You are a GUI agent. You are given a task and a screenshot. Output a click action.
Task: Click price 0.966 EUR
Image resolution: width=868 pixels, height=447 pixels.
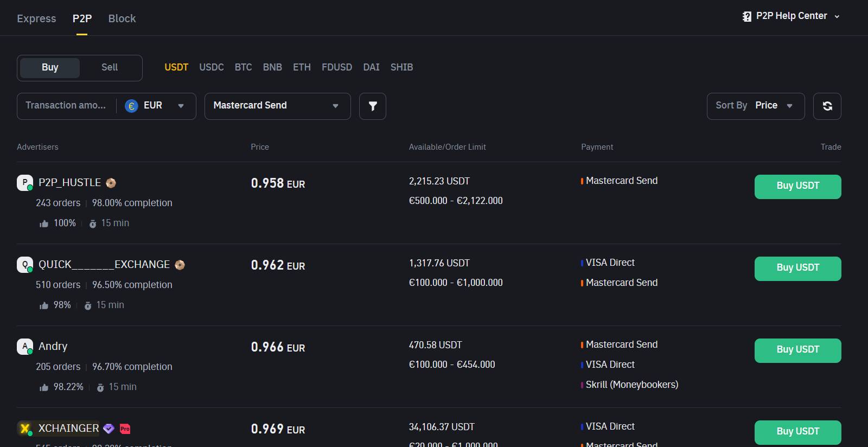(x=278, y=347)
